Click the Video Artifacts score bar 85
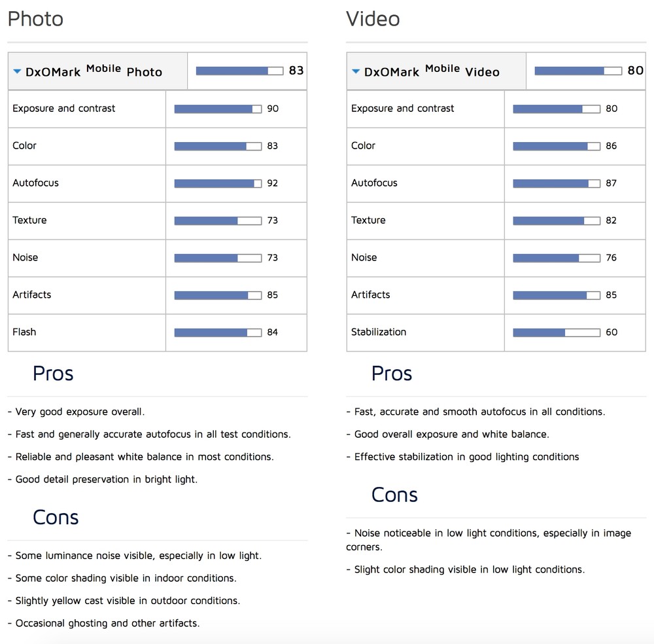 tap(557, 295)
